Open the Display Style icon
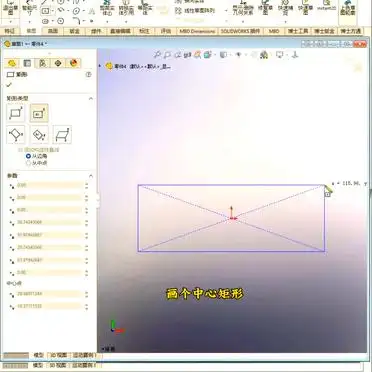This screenshot has height=372, width=372. (223, 55)
